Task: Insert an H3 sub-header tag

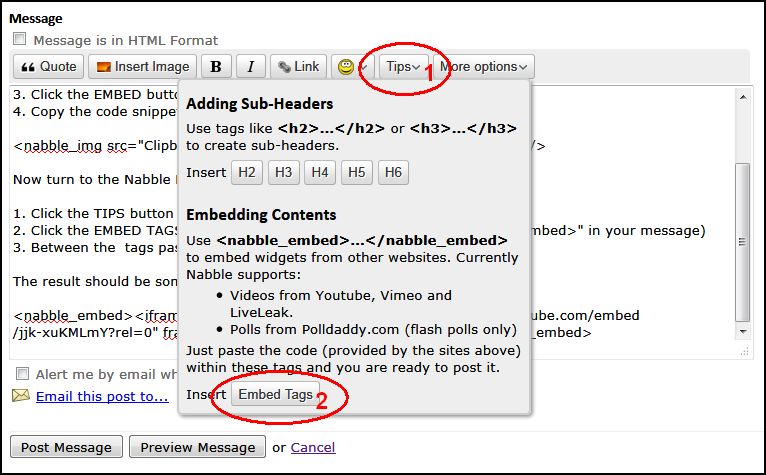Action: click(284, 172)
